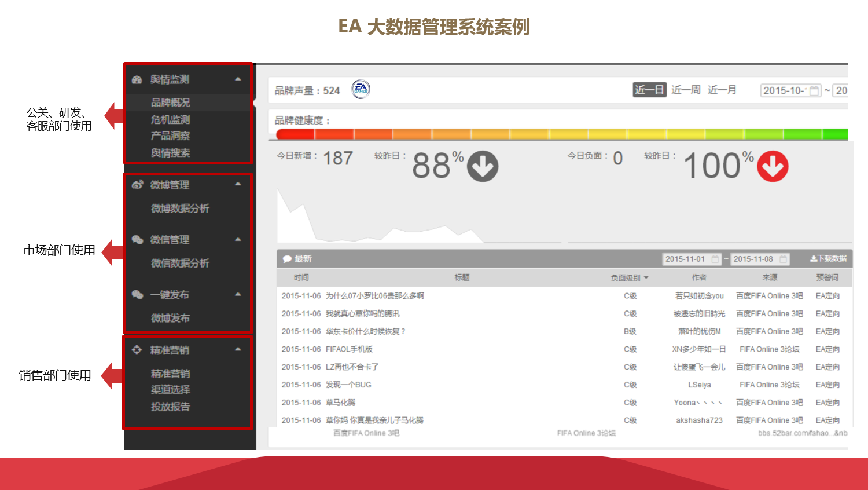Click the trend line chart under 今日新增
The width and height of the screenshot is (868, 490).
(420, 215)
